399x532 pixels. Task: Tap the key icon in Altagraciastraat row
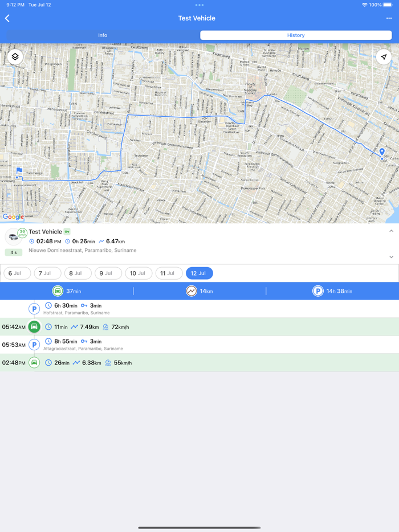pos(84,341)
